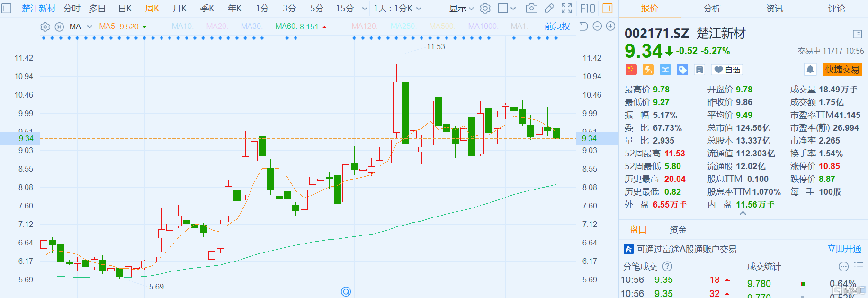The width and height of the screenshot is (868, 298).
Task: Click the 快捷交易 quick trade button
Action: [842, 70]
